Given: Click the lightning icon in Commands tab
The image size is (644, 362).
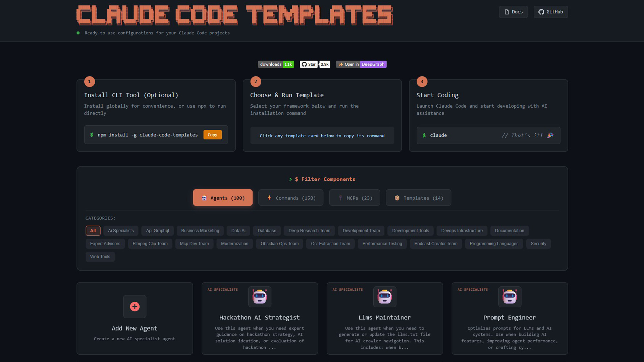Looking at the screenshot, I should tap(269, 198).
